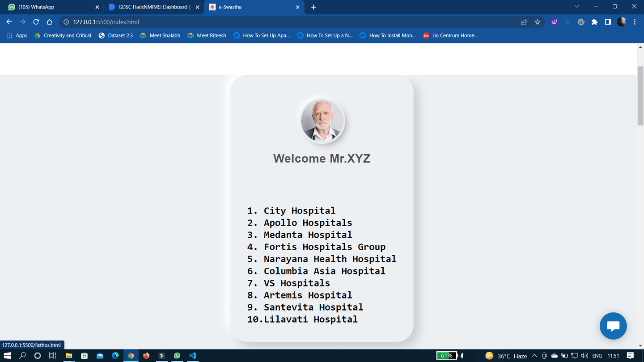The height and width of the screenshot is (362, 644).
Task: View site information icon
Action: (x=66, y=22)
